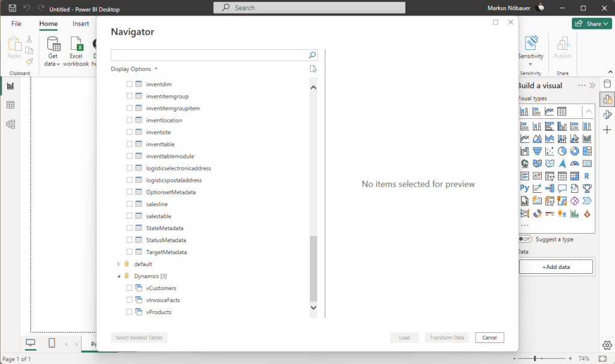Open the Display Options dropdown

tap(135, 68)
